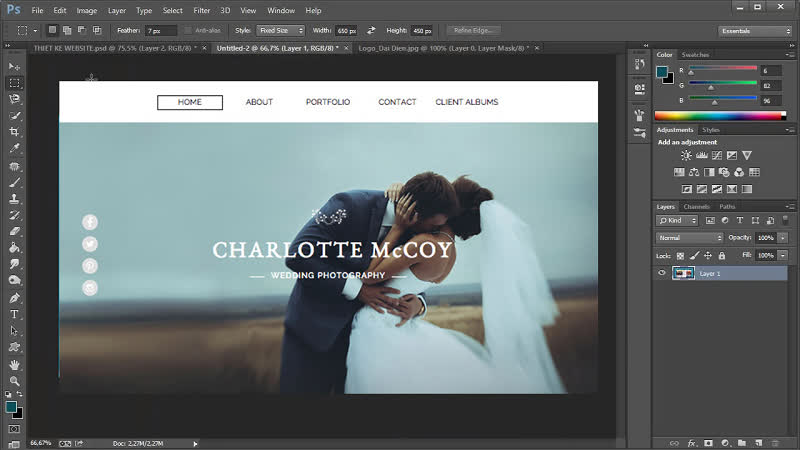Toggle lock transparent pixels
The height and width of the screenshot is (450, 800).
[680, 255]
